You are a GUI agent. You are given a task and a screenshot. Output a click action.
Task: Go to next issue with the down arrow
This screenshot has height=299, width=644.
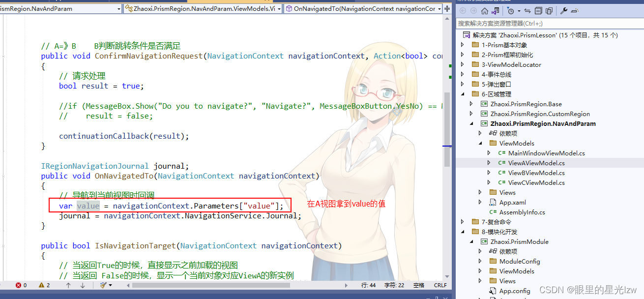point(83,285)
